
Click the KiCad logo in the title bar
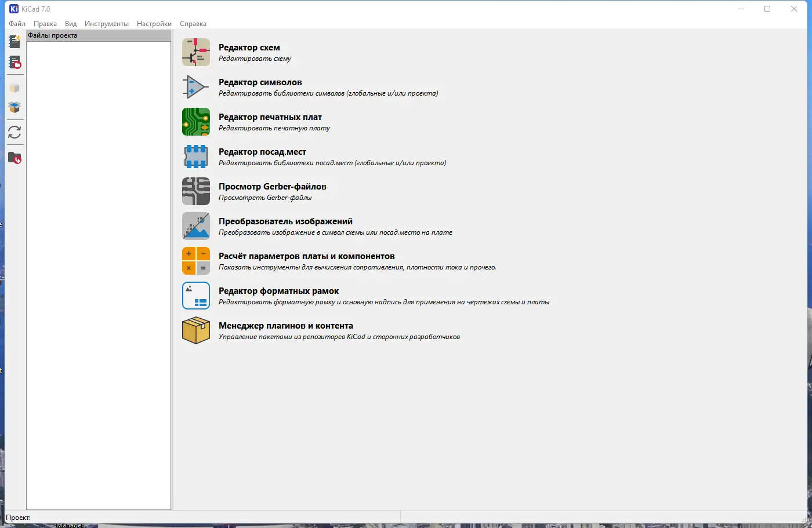tap(14, 9)
